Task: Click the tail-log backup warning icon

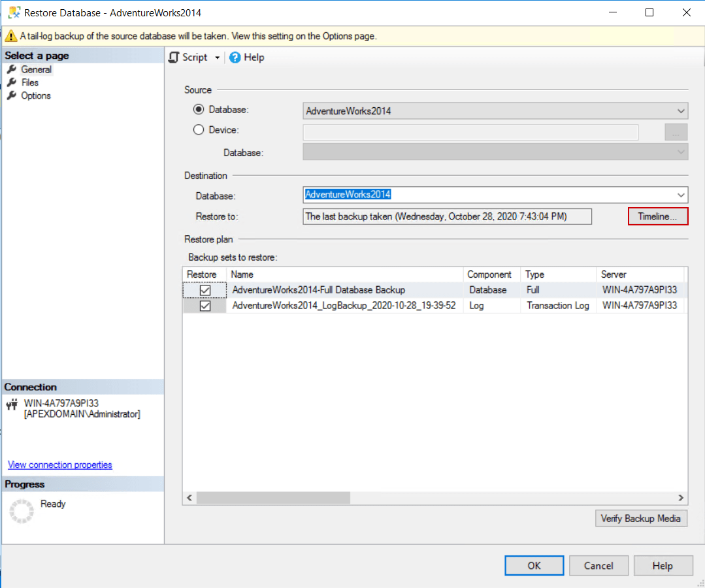Action: pos(11,37)
